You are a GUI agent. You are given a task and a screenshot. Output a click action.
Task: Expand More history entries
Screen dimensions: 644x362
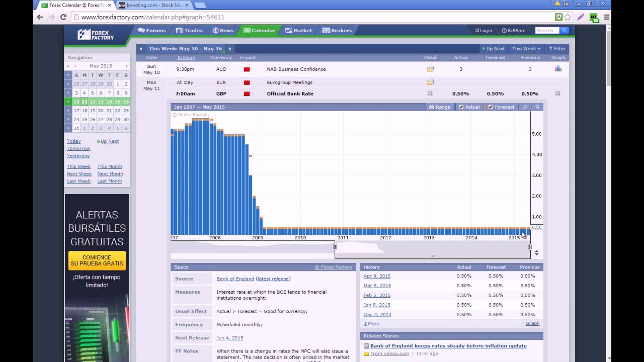[372, 324]
